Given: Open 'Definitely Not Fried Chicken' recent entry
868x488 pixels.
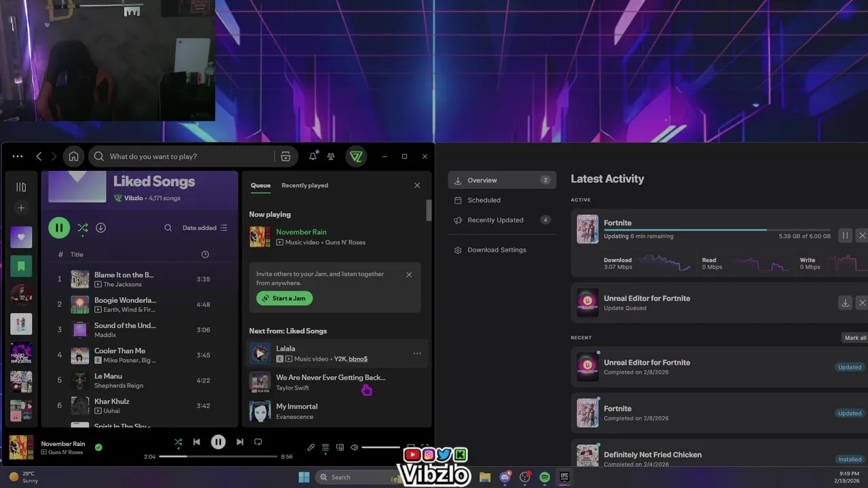Looking at the screenshot, I should (x=719, y=455).
